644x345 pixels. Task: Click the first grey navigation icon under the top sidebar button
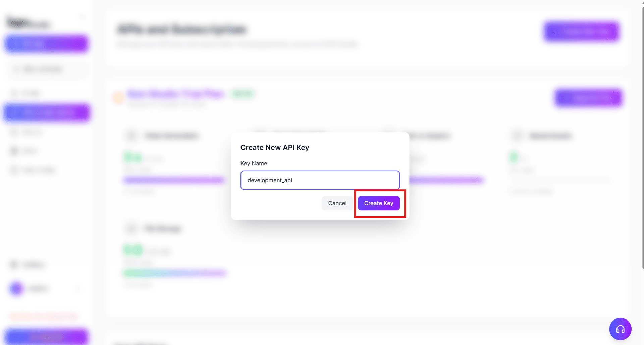(15, 69)
